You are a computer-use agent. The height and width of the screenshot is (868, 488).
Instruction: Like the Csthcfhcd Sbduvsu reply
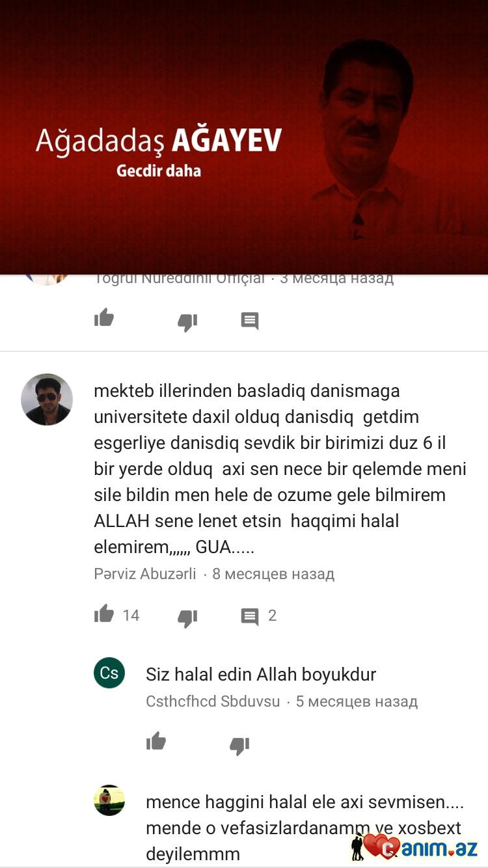pyautogui.click(x=156, y=741)
